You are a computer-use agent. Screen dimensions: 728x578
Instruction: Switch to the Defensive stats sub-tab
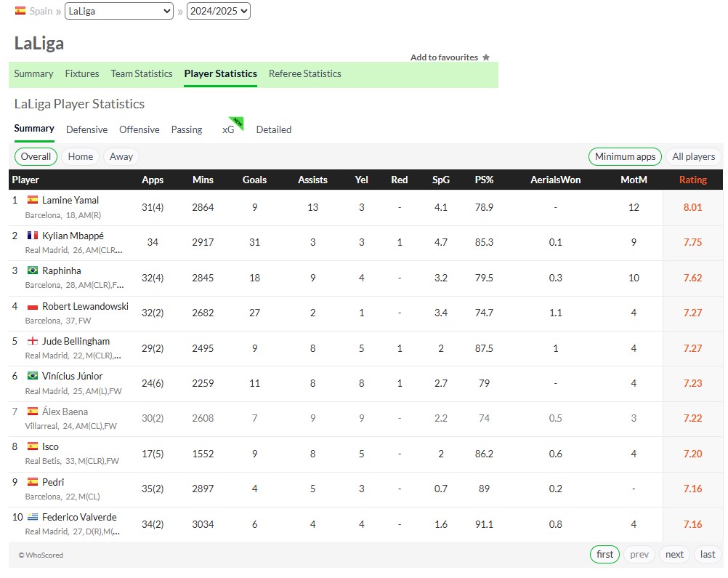(86, 129)
